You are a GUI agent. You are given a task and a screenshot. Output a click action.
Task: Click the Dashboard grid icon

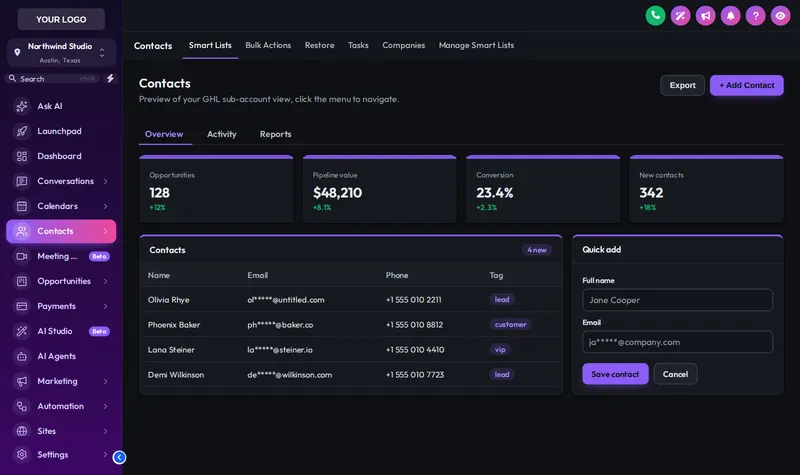click(x=21, y=156)
